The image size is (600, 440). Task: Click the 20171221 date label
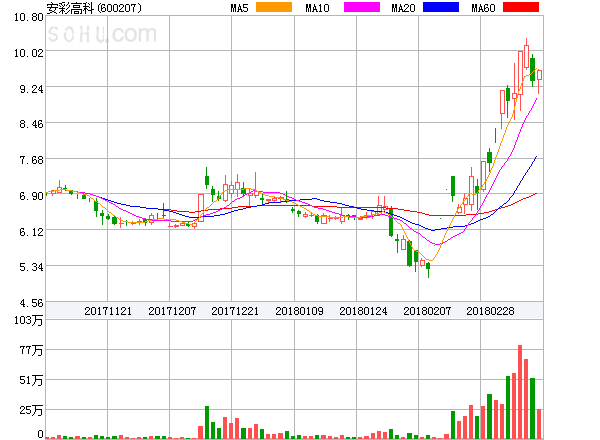pos(235,311)
